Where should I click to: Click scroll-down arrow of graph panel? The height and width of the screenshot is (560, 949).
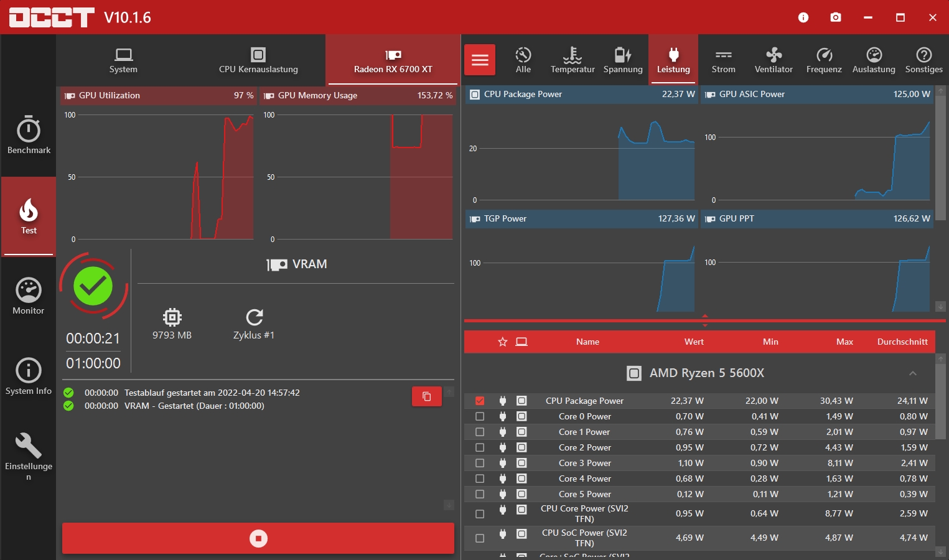pos(941,307)
